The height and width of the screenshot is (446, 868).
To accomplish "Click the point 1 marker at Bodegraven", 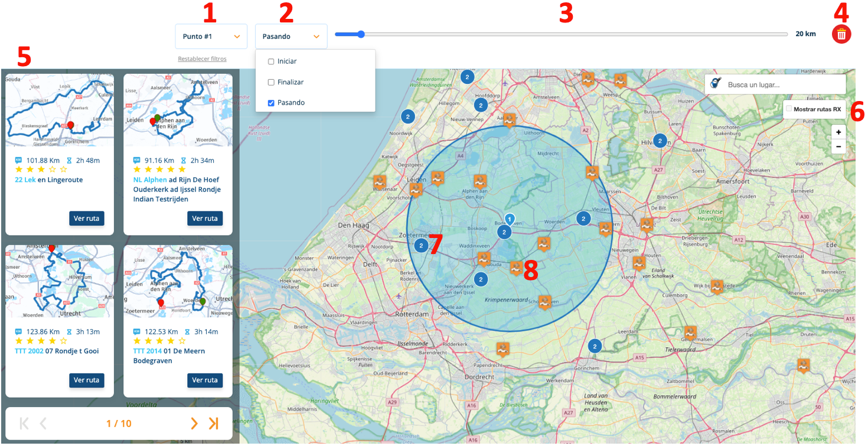I will (510, 219).
